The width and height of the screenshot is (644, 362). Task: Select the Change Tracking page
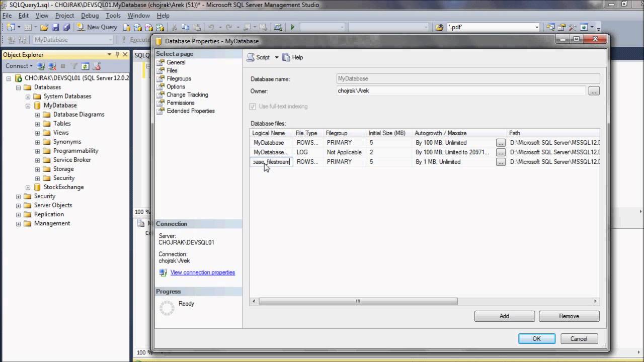click(187, 95)
